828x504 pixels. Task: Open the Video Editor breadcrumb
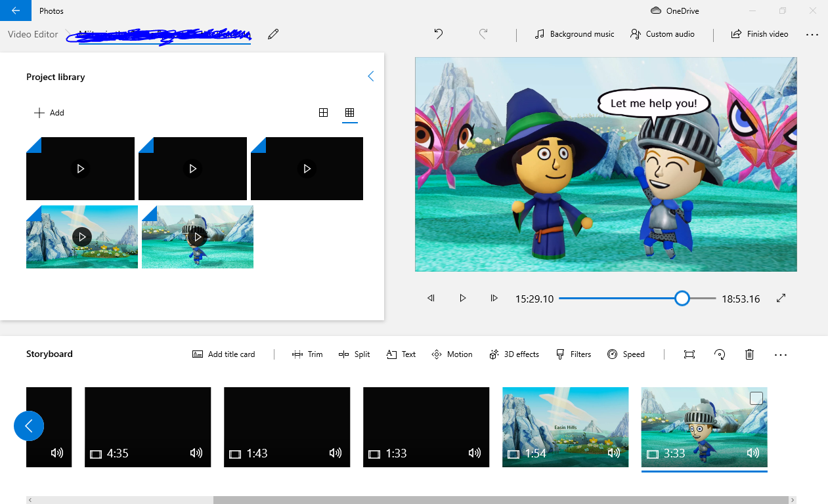tap(33, 34)
